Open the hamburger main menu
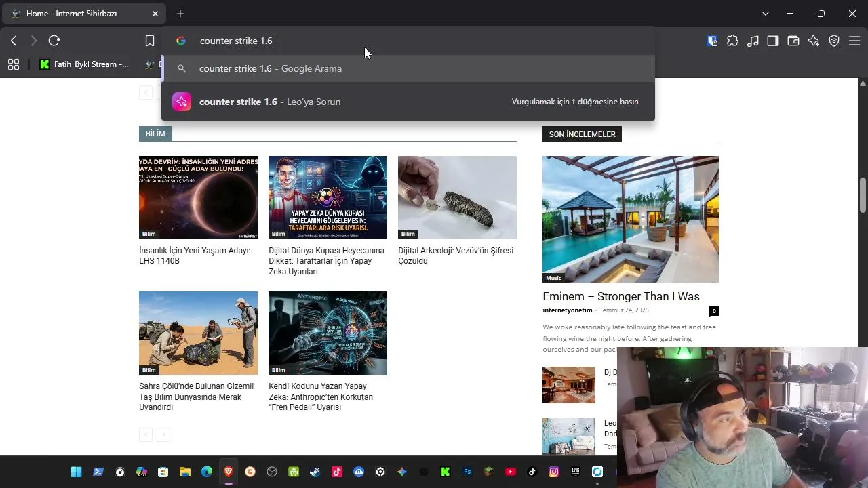The width and height of the screenshot is (868, 488). (x=854, y=41)
